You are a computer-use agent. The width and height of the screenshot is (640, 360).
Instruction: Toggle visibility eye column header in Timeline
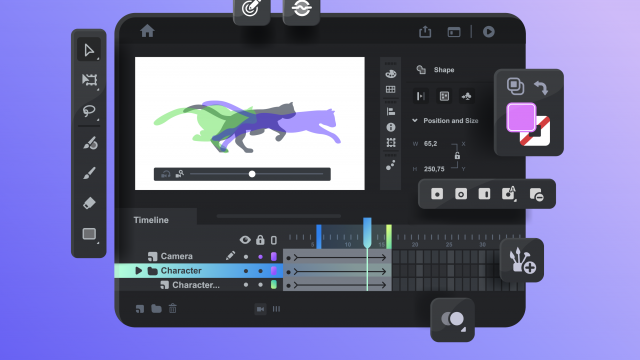(245, 240)
